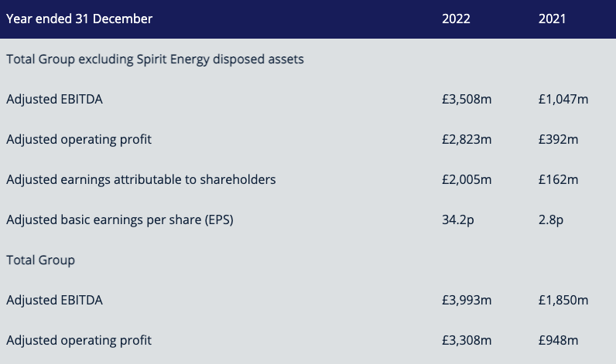Select the 2021 column header
The width and height of the screenshot is (616, 364).
(552, 19)
